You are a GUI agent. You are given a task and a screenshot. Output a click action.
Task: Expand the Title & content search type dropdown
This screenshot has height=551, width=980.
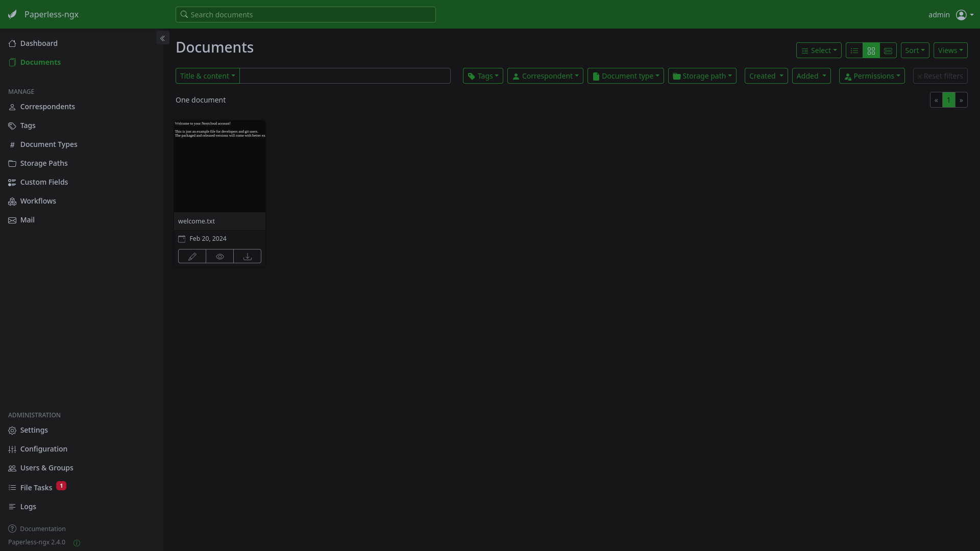[x=207, y=76]
